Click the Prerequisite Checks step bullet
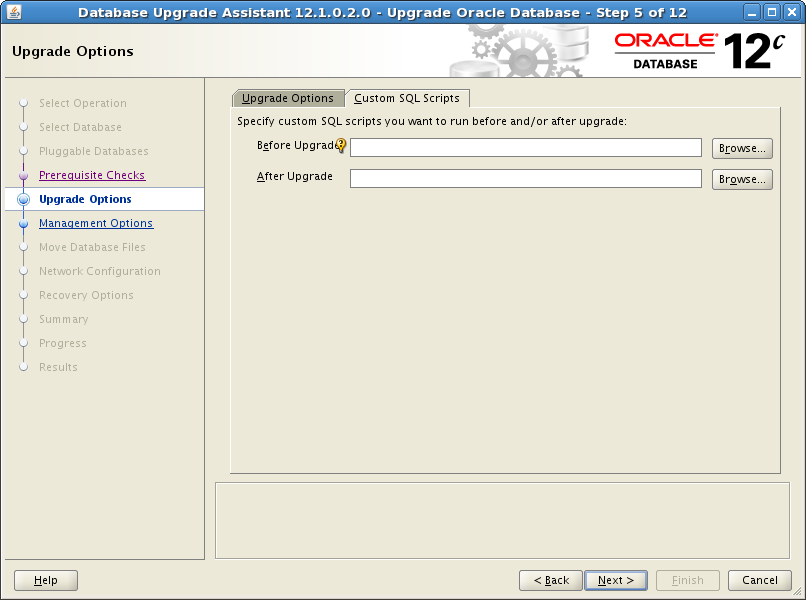The height and width of the screenshot is (600, 806). 23,176
